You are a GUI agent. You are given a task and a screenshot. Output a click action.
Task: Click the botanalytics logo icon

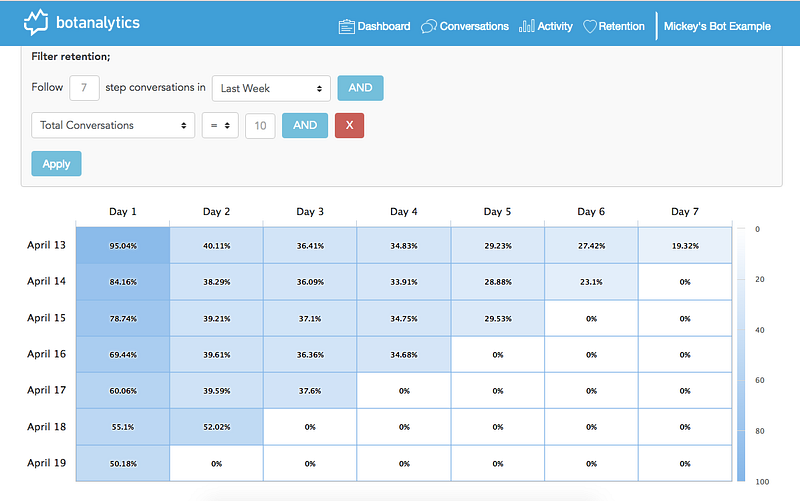[x=36, y=22]
